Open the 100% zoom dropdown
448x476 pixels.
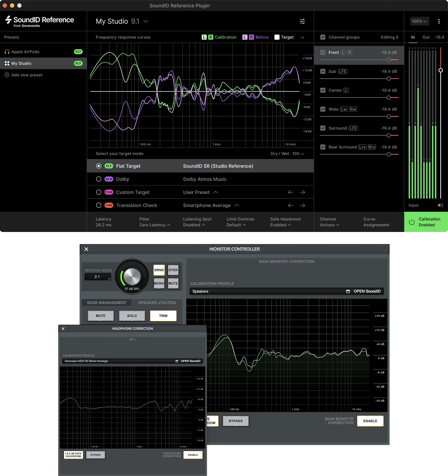coord(419,21)
